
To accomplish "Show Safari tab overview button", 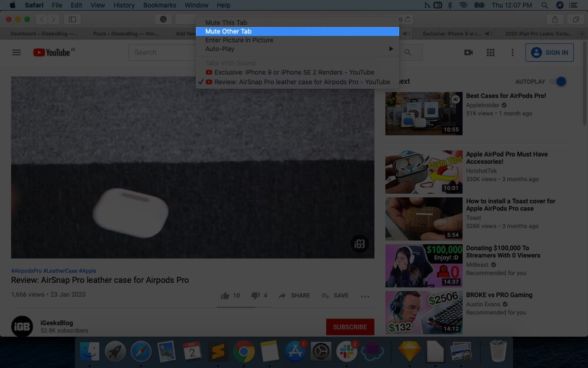I will 575,19.
